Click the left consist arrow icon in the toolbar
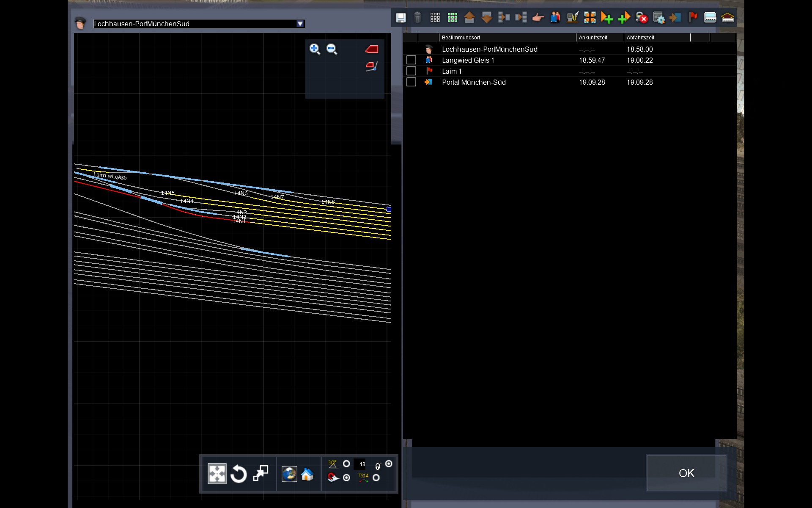Image resolution: width=812 pixels, height=508 pixels. pyautogui.click(x=504, y=17)
